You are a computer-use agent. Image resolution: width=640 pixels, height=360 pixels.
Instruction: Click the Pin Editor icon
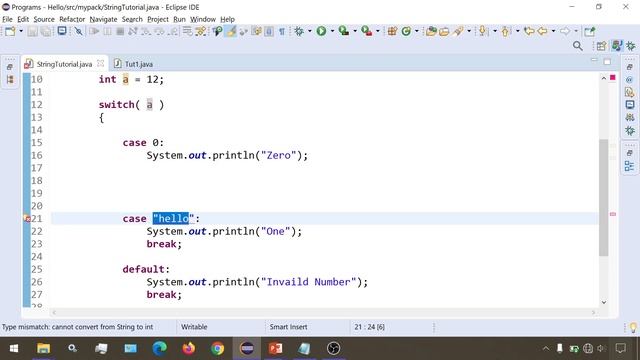[x=589, y=31]
